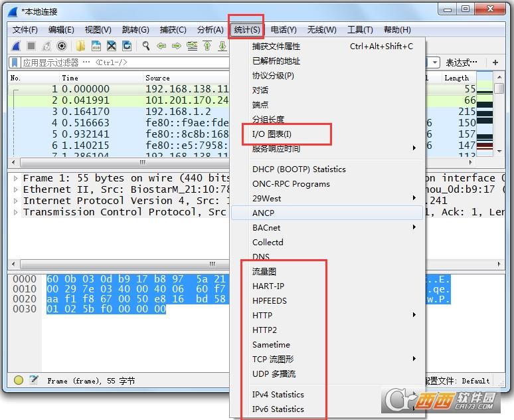Select the Collectd menu entry
This screenshot has width=514, height=420.
coord(327,242)
